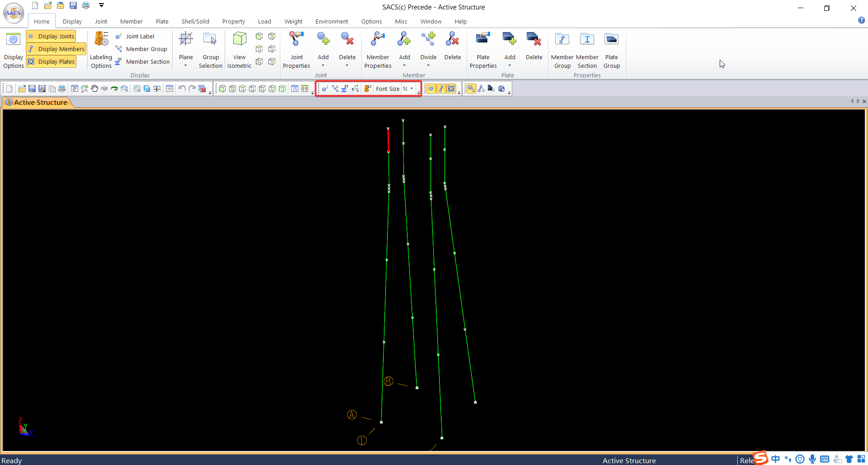Select the Environment ribbon tab
The width and height of the screenshot is (868, 465).
(x=332, y=21)
